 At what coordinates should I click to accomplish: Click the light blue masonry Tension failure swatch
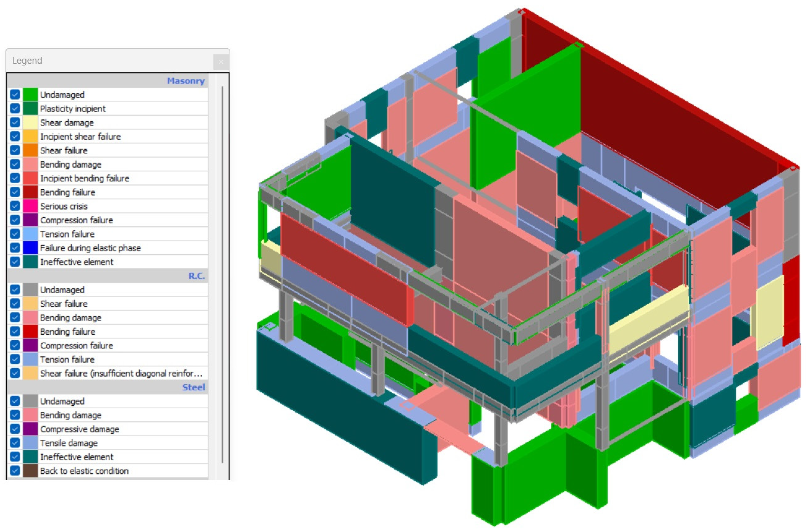point(30,234)
